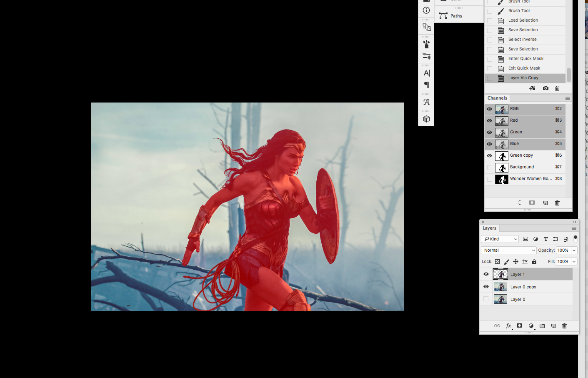Delete current history state with trash icon
This screenshot has height=378, width=588.
557,88
